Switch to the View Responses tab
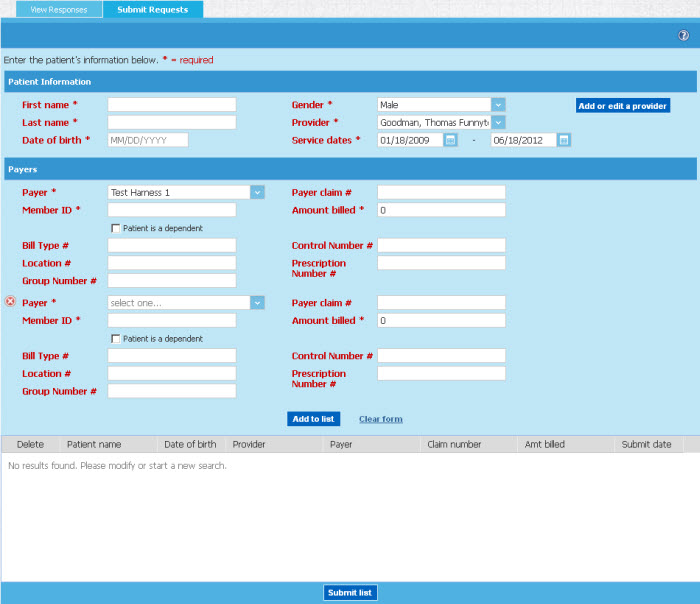The height and width of the screenshot is (604, 700). [x=59, y=9]
